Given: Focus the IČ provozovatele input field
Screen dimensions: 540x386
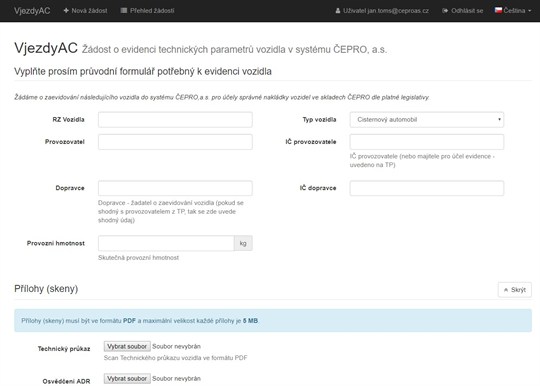Looking at the screenshot, I should coord(427,142).
